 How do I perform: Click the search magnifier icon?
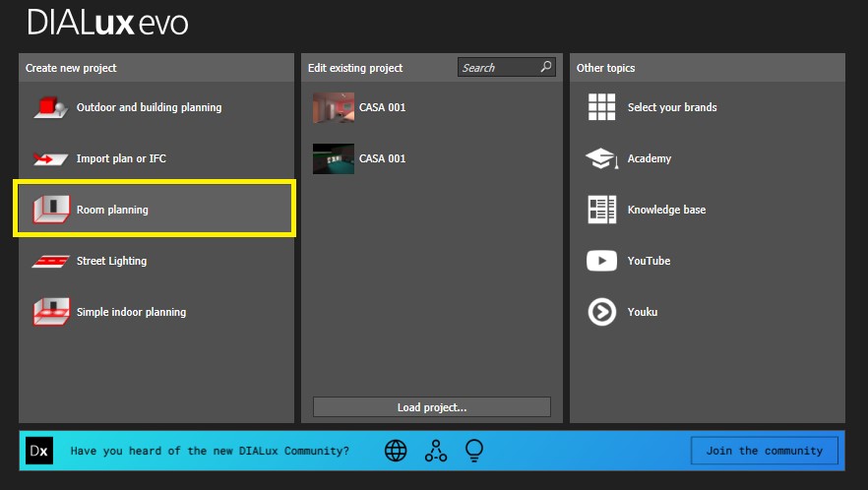click(546, 68)
